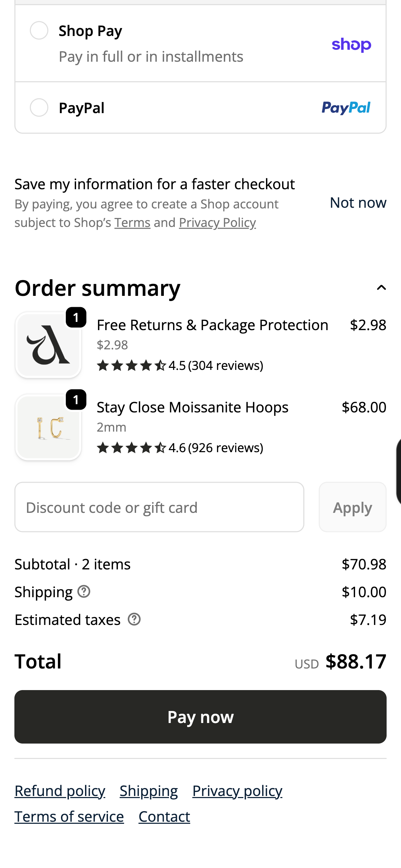
Task: Open Shop's Terms link
Action: [132, 223]
